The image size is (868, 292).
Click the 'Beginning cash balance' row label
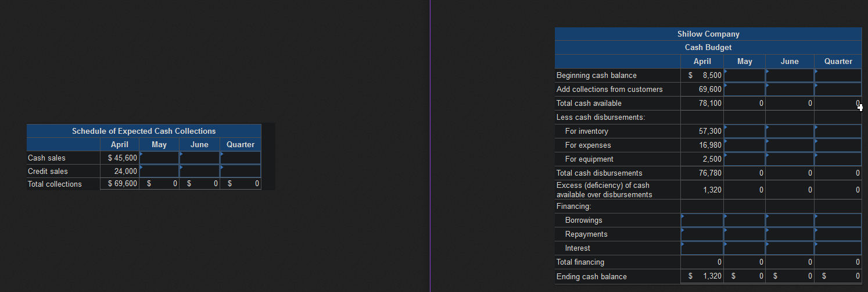pos(597,75)
